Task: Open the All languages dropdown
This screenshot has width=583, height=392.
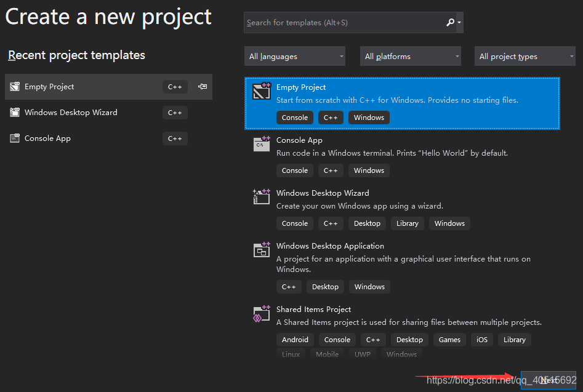Action: (x=294, y=55)
